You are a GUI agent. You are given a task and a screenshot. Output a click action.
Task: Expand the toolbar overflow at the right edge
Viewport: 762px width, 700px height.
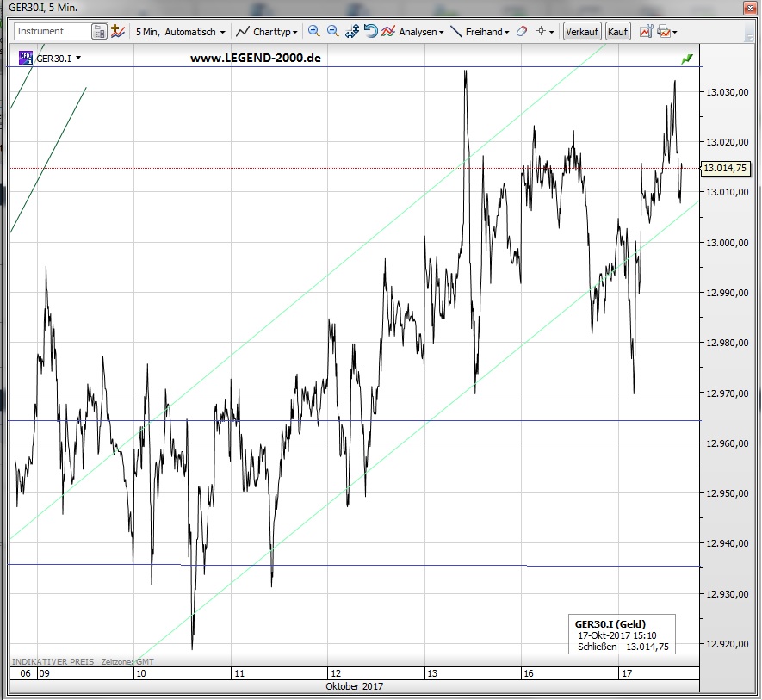tap(749, 35)
